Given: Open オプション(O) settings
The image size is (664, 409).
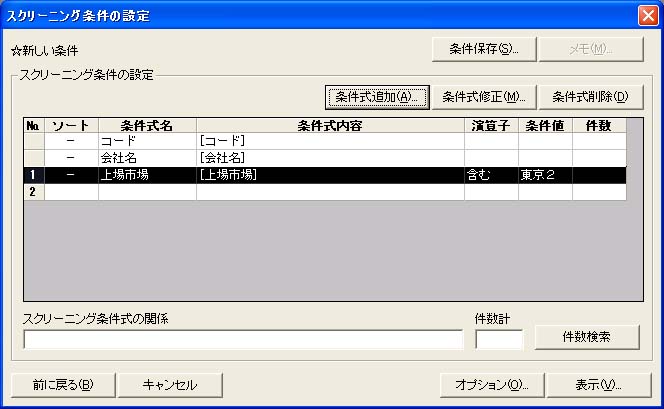Looking at the screenshot, I should click(491, 385).
